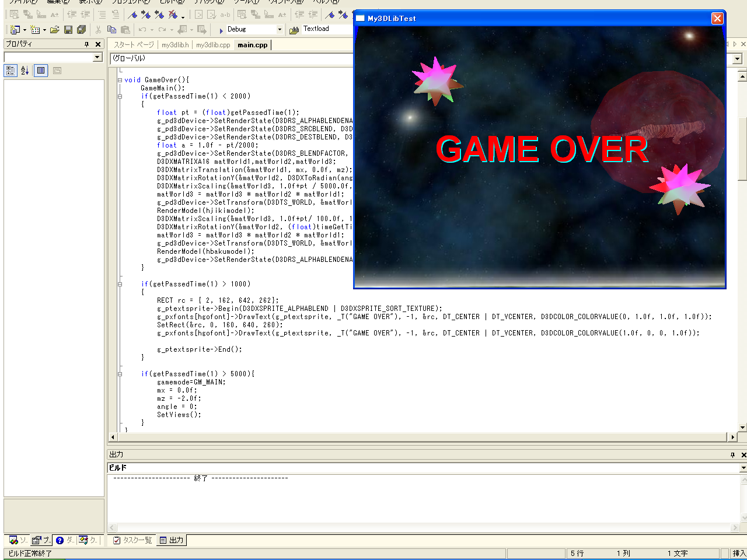Click the code editor vertical scrollbar thumb
Viewport: 747px width, 560px height.
coord(742,149)
